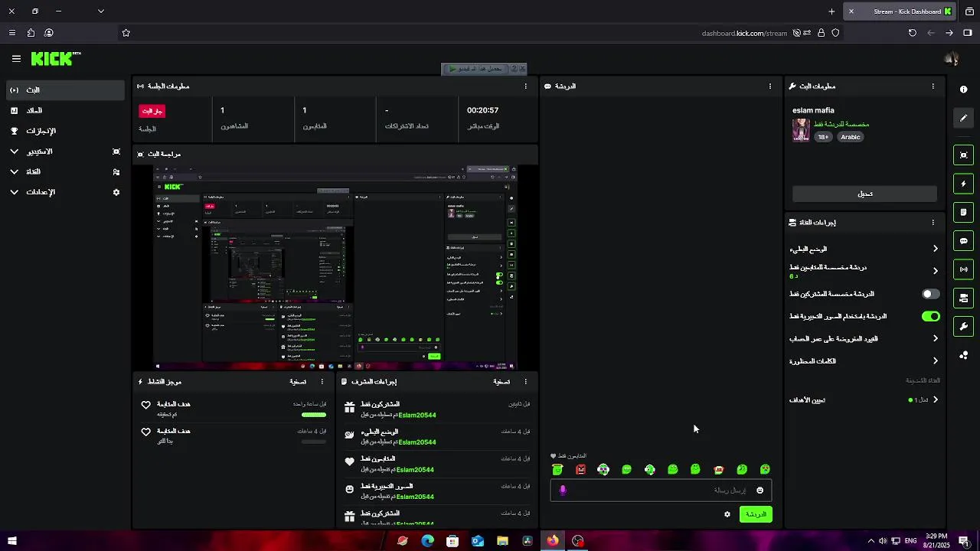This screenshot has width=980, height=551.
Task: Toggle the wrench stream info widget icon
Action: (x=963, y=327)
